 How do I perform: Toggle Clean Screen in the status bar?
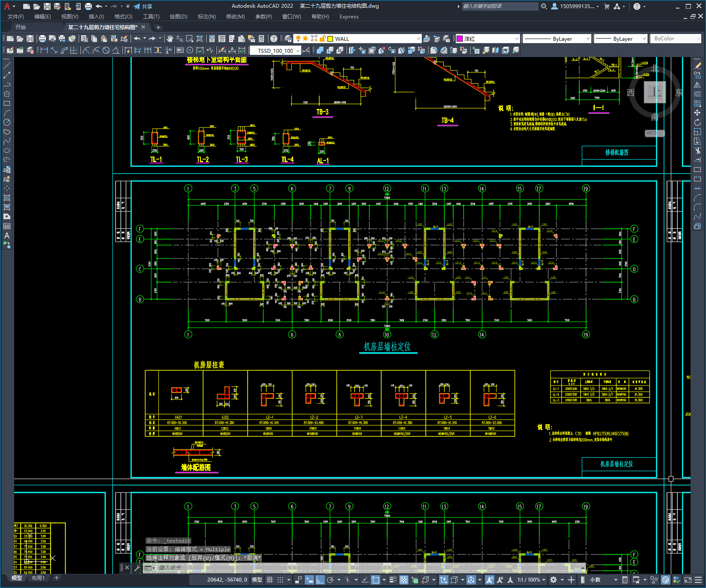coord(688,580)
